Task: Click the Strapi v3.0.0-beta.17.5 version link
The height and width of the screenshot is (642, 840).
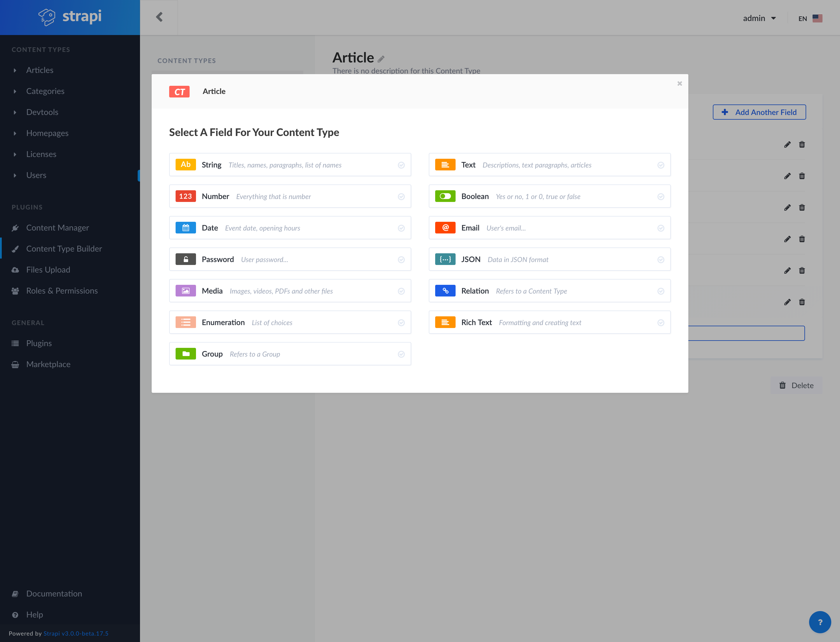Action: pos(76,633)
